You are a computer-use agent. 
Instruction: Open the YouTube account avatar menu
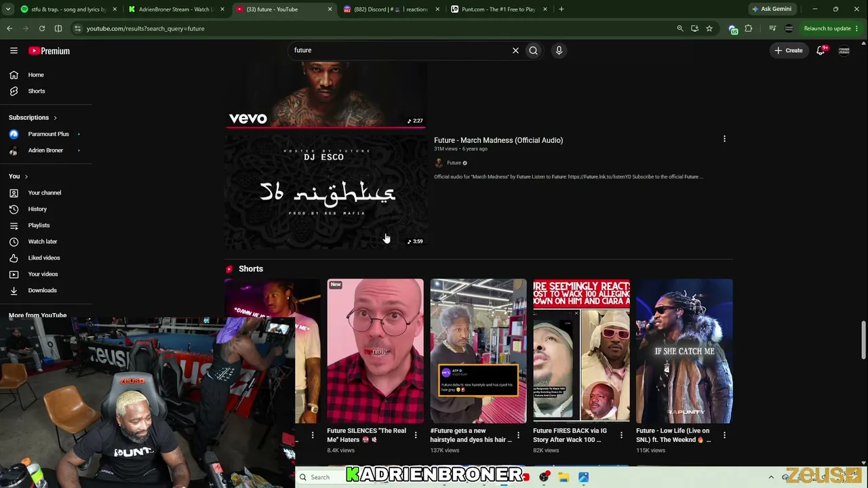point(844,50)
